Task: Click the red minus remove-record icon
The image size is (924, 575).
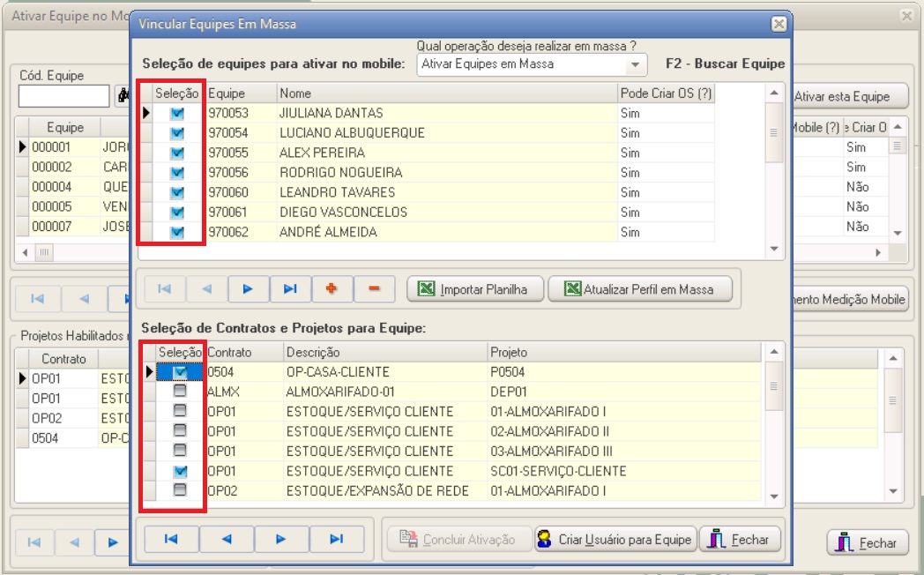Action: [374, 288]
